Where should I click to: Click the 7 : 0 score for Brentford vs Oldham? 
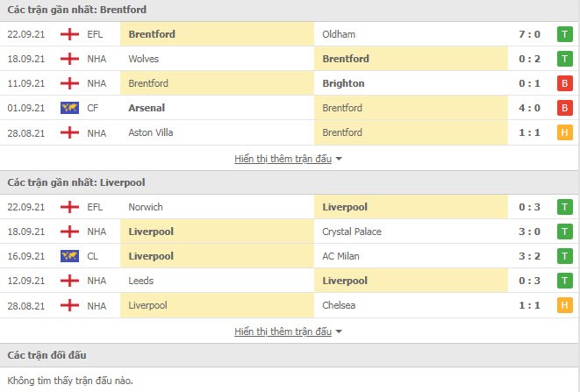pyautogui.click(x=529, y=34)
